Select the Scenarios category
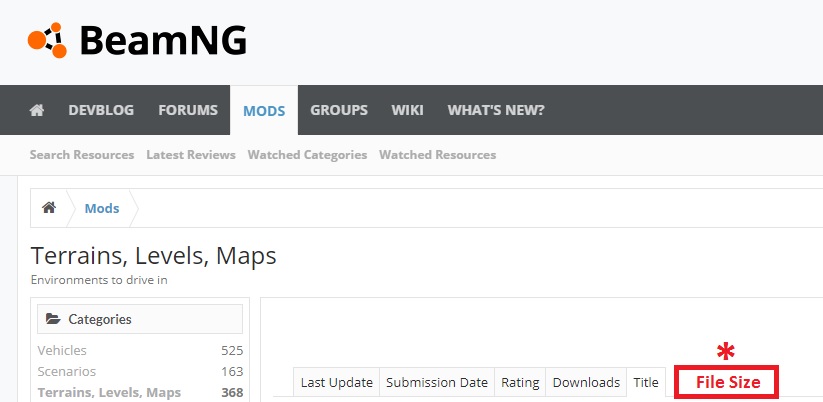 [x=67, y=371]
